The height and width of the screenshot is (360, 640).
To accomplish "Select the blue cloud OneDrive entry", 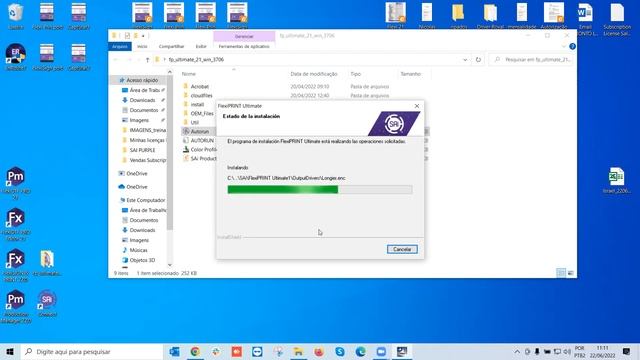I will 136,187.
